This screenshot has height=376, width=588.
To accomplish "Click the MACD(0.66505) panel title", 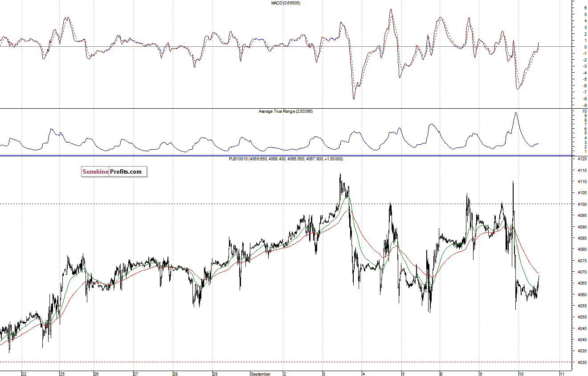I will point(286,3).
